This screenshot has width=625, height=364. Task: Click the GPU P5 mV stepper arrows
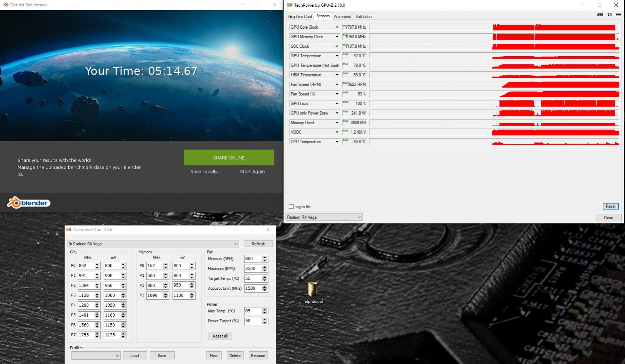point(123,315)
